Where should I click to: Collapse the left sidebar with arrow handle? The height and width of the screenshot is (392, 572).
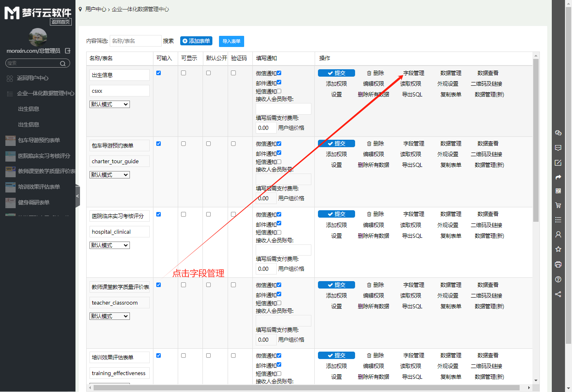78,196
